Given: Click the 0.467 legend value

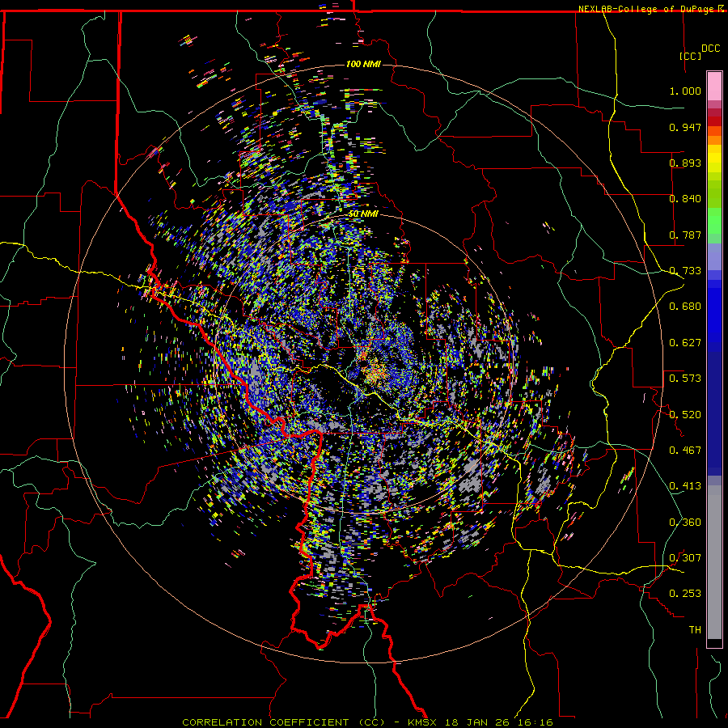Looking at the screenshot, I should pyautogui.click(x=685, y=451).
